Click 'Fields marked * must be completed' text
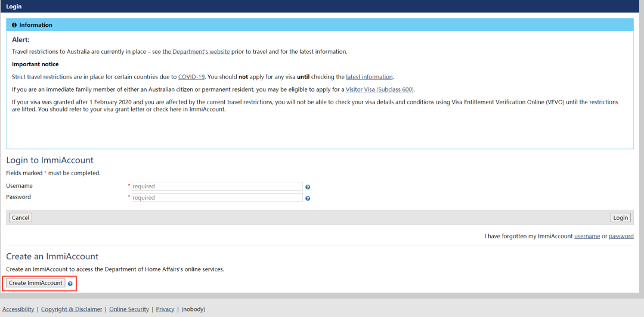 tap(54, 173)
